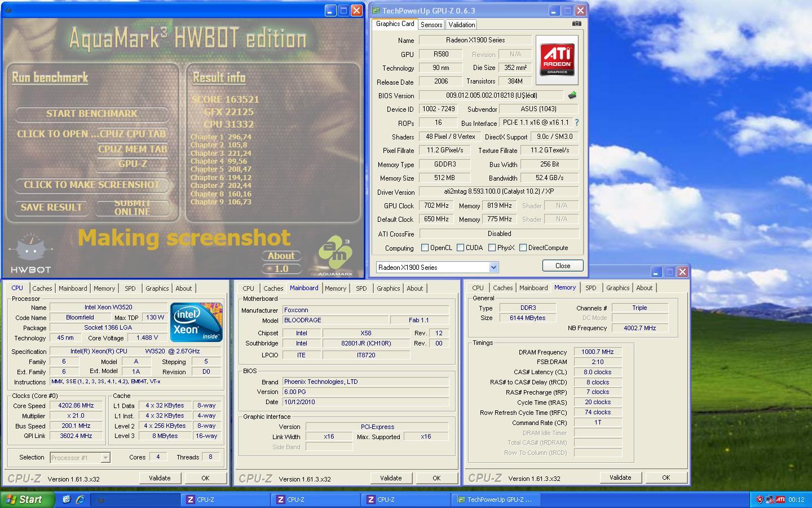
Task: Check the DirectCompute checkbox
Action: [523, 248]
